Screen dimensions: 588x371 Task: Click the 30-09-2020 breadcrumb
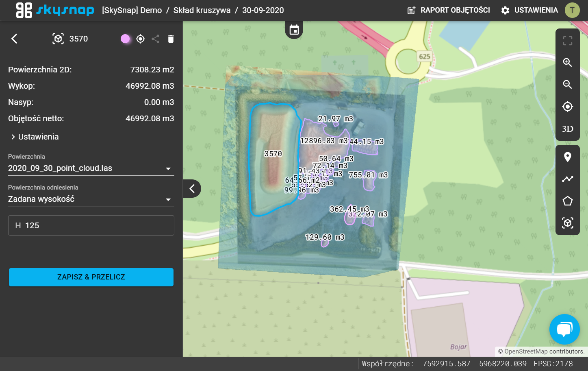pos(263,10)
